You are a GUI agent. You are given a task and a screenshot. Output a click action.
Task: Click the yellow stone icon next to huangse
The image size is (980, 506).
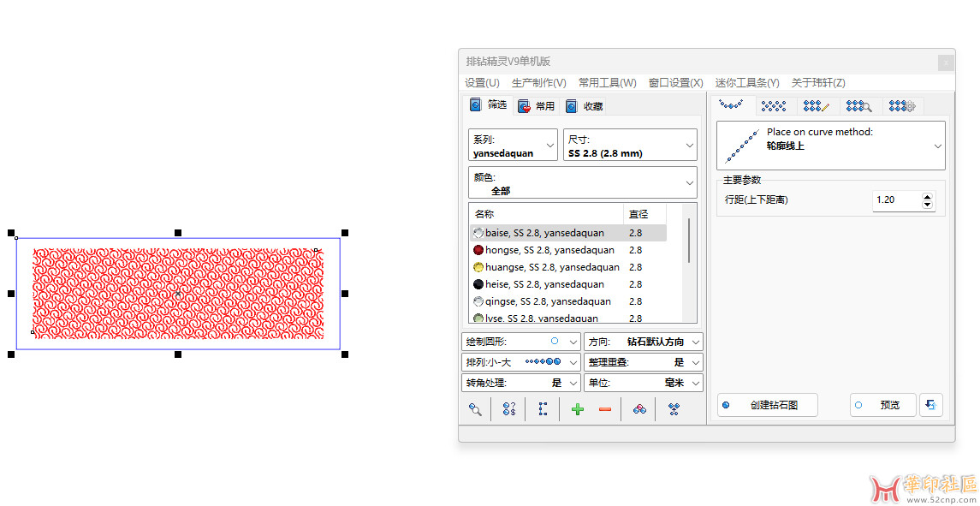pos(478,267)
